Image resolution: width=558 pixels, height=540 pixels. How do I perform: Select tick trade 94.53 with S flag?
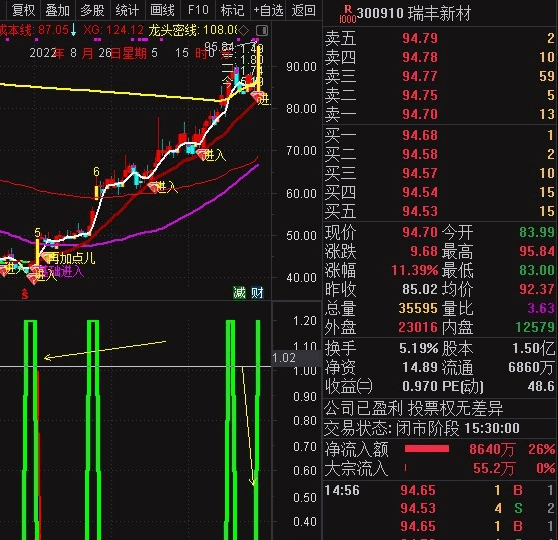[439, 508]
